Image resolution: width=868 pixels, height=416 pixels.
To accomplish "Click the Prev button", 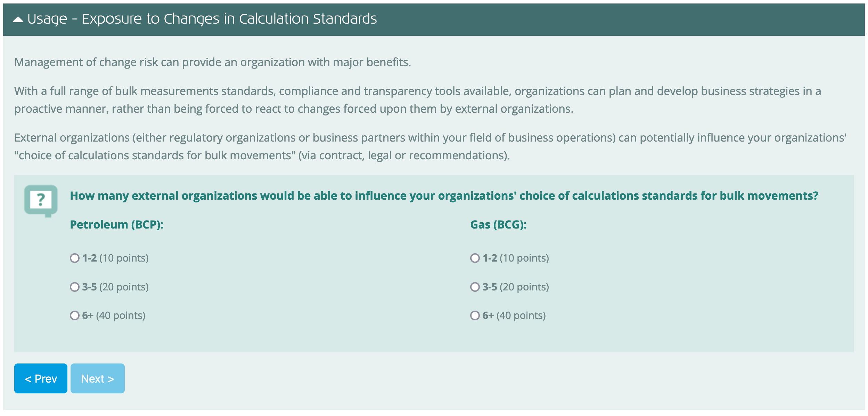I will coord(41,378).
